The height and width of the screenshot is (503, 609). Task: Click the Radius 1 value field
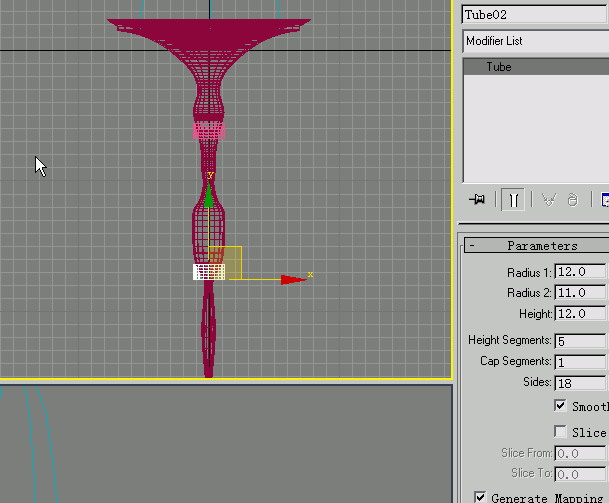580,272
